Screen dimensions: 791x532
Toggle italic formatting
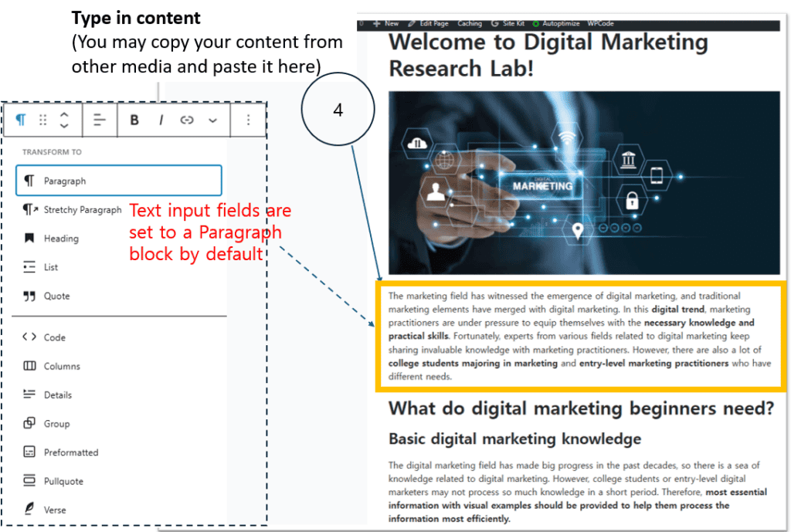click(161, 120)
